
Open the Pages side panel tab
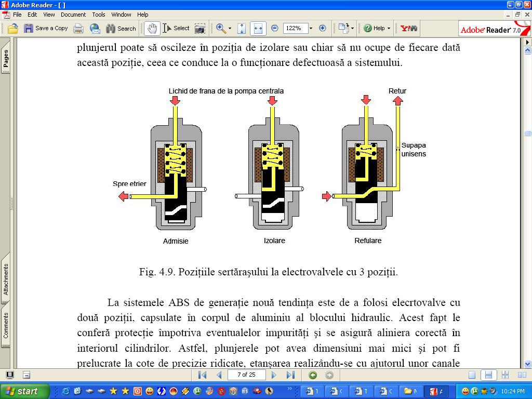click(x=6, y=59)
